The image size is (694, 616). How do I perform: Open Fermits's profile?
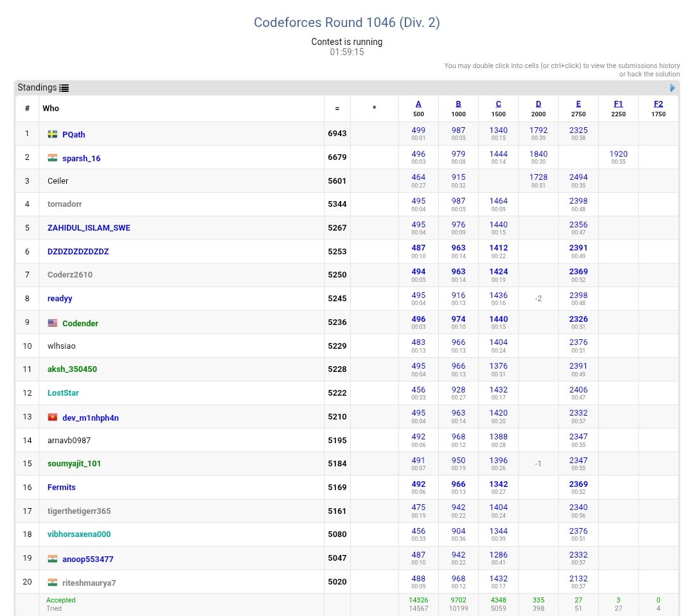[62, 488]
